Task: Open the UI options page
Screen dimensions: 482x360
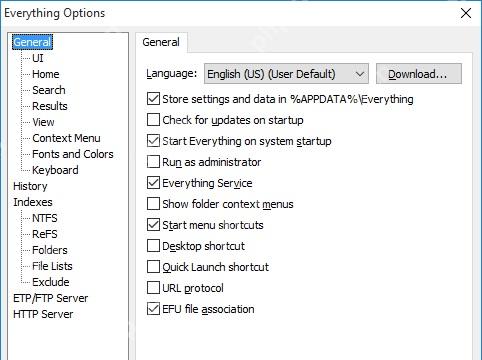Action: pyautogui.click(x=38, y=58)
